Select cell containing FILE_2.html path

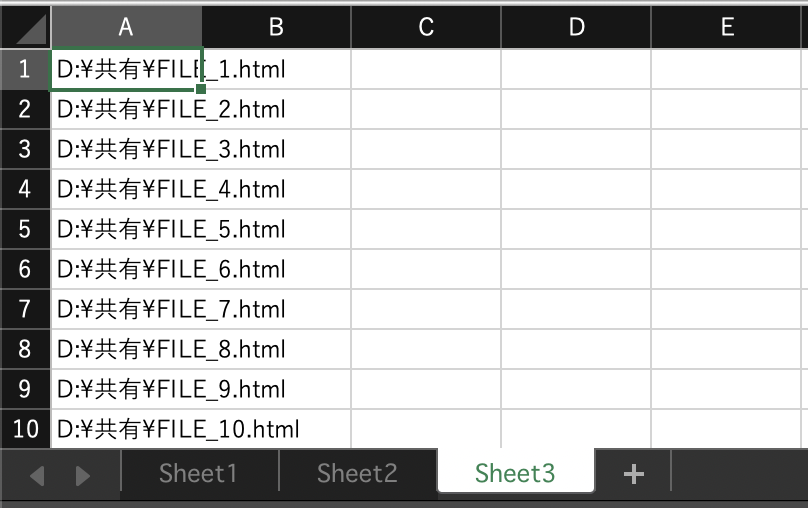click(x=126, y=109)
